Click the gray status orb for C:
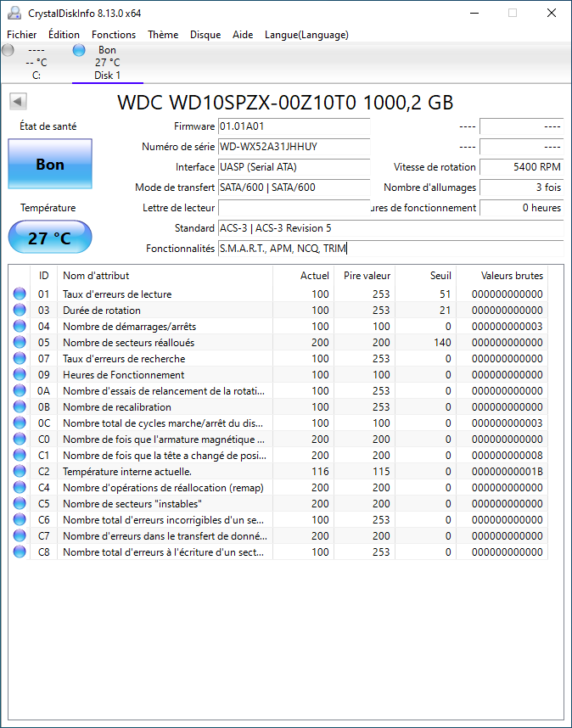572x728 pixels. (x=8, y=50)
